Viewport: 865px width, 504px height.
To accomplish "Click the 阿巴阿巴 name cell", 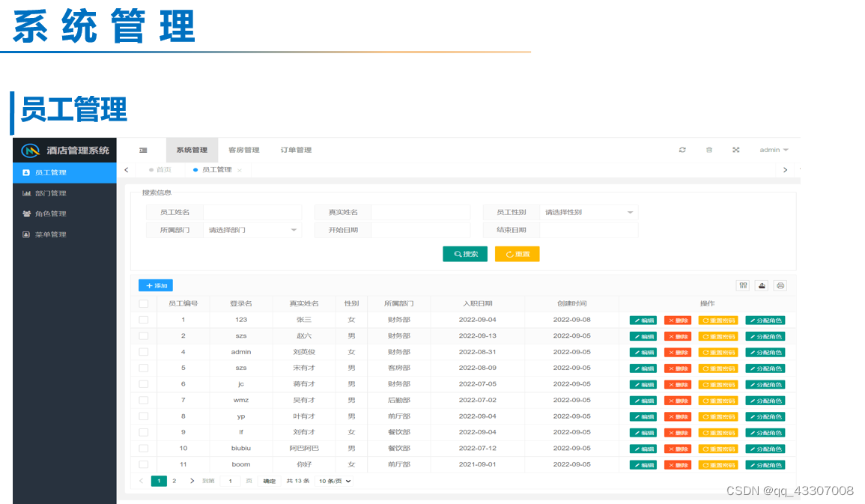I will coord(304,449).
